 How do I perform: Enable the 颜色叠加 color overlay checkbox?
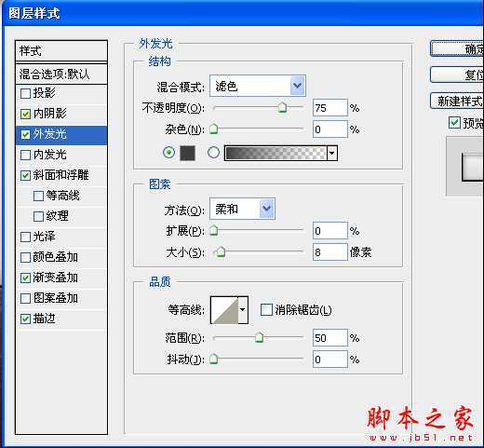coord(25,257)
